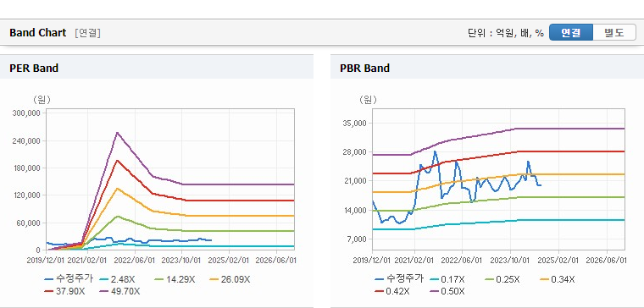The height and width of the screenshot is (308, 644).
Task: Click the 120,000 axis label in PER chart
Action: pos(26,195)
